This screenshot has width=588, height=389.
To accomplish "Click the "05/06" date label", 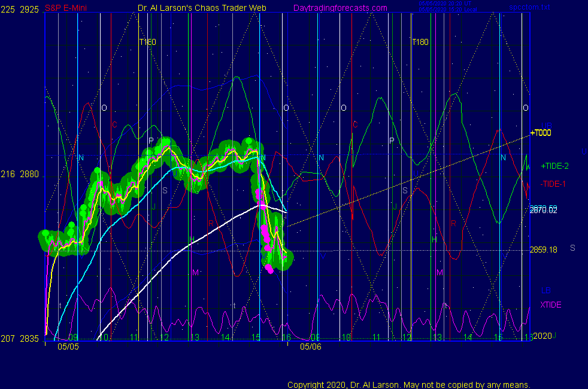I will (311, 347).
